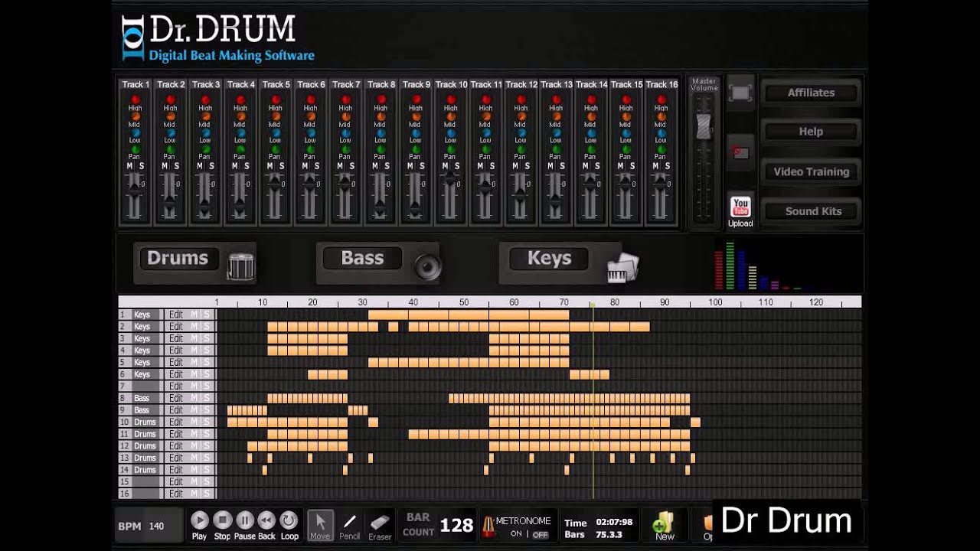Click Edit on row 9 Bass
This screenshot has width=980, height=551.
pos(176,410)
